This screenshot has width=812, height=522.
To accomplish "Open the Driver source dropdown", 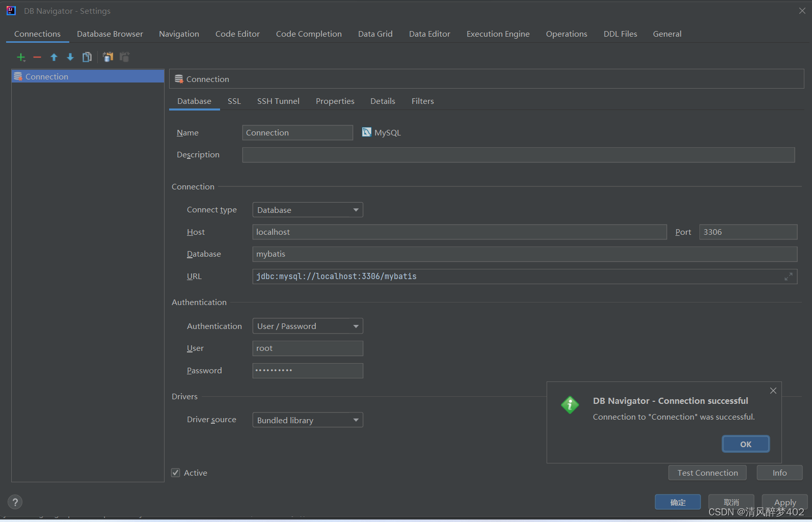I will [x=308, y=420].
